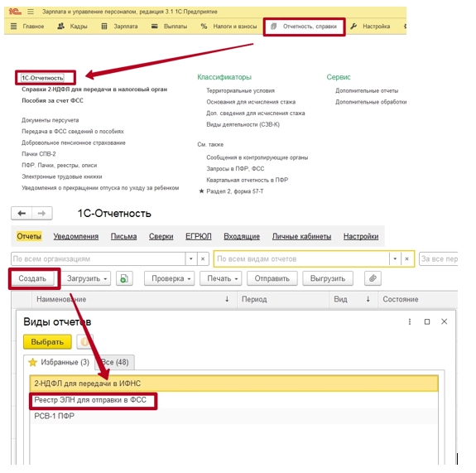Open the Печать dropdown button

click(221, 278)
